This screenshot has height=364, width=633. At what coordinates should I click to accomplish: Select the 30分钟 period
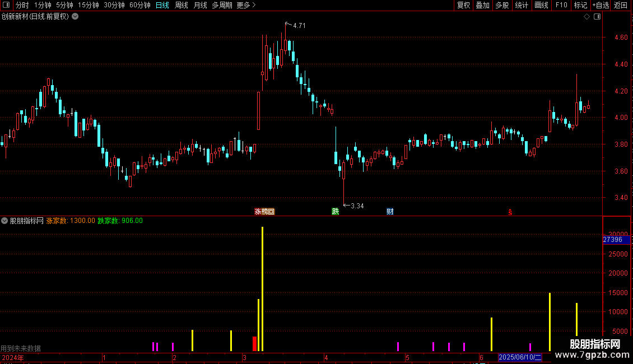pos(114,5)
